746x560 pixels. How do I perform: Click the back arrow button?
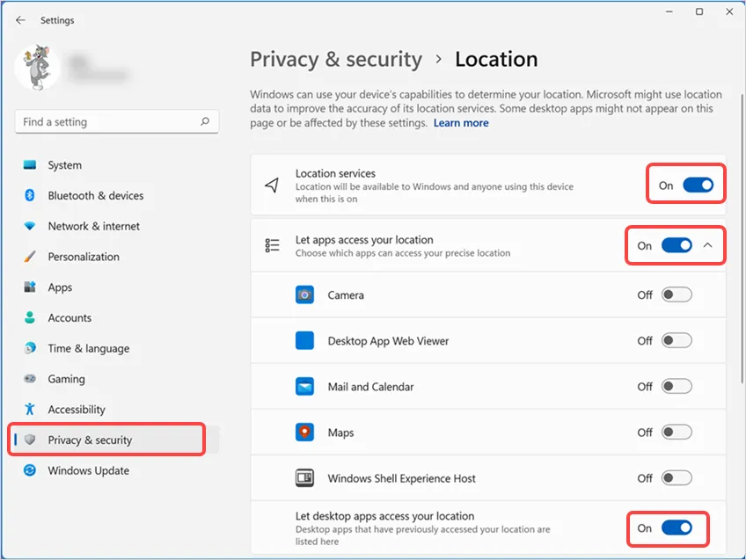[19, 19]
